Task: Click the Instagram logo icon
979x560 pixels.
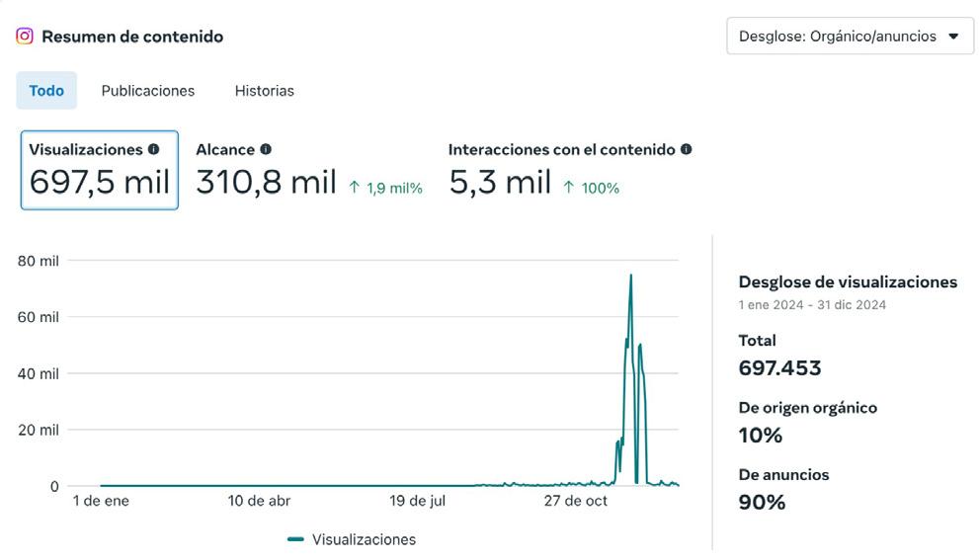Action: tap(25, 37)
